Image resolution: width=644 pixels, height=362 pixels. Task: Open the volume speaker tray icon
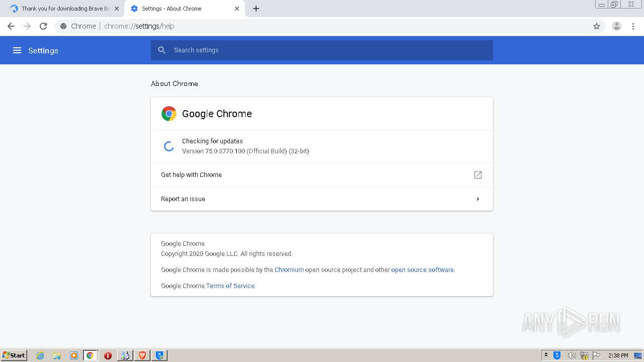(x=572, y=355)
